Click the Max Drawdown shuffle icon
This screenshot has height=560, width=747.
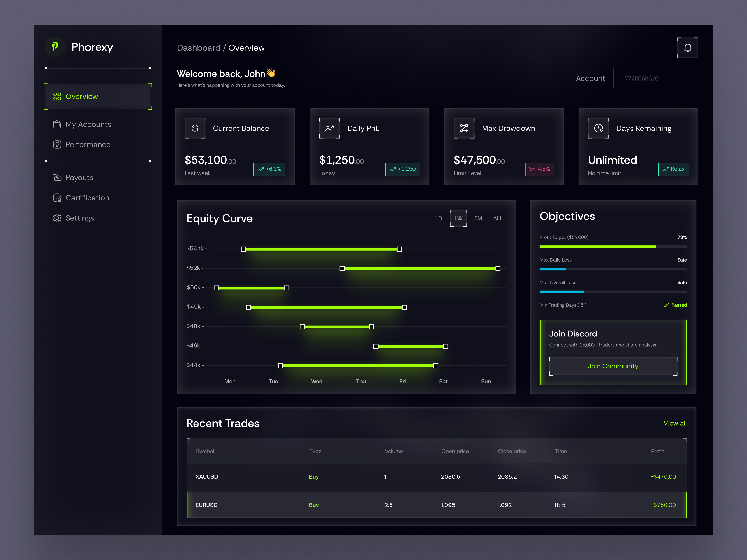point(464,128)
